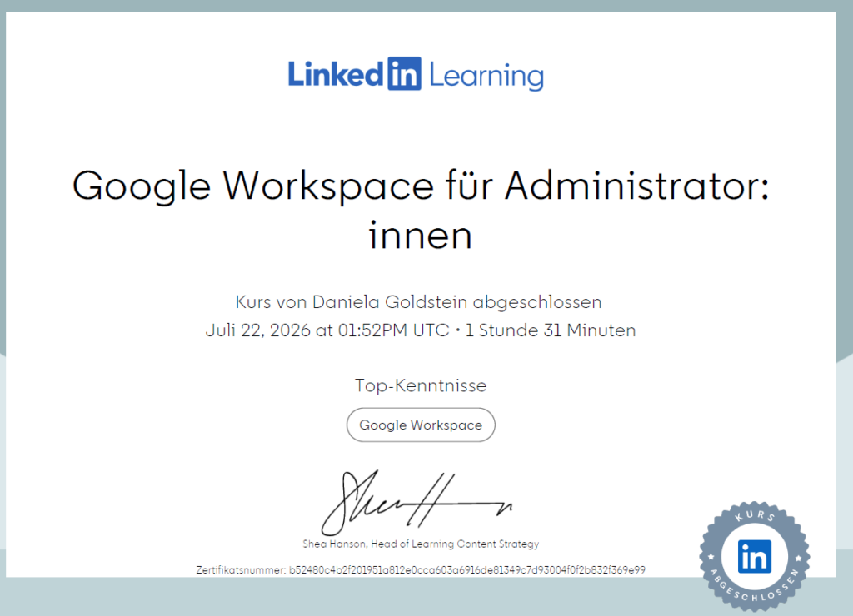
Task: Click the 'Kurs von Daniela Goldstein abgeschlossen' line
Action: 418,301
